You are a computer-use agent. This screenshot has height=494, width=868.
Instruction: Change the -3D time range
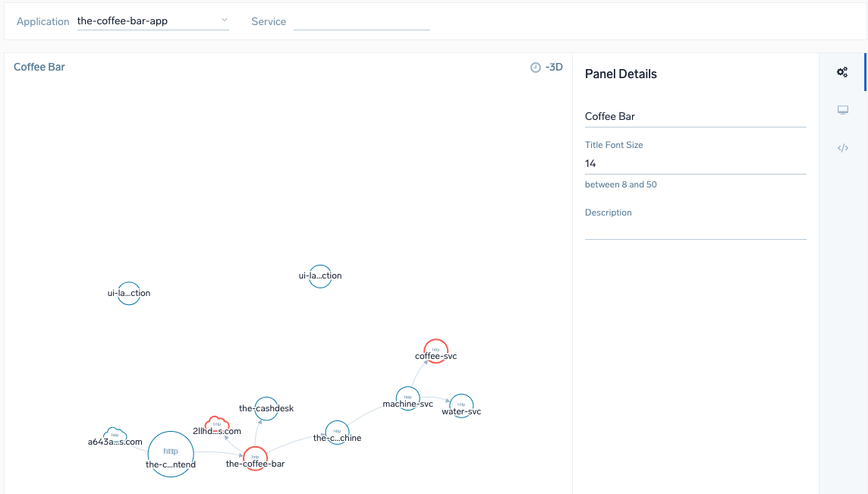(x=554, y=66)
